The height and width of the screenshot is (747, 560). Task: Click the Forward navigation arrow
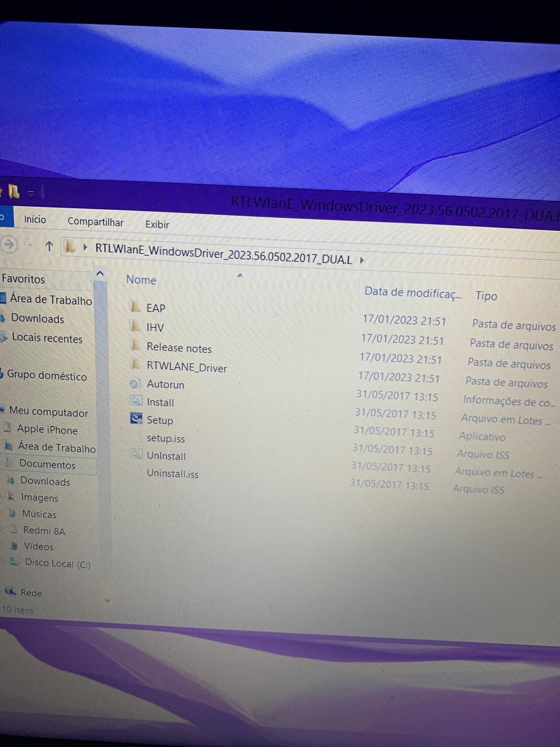tap(9, 244)
